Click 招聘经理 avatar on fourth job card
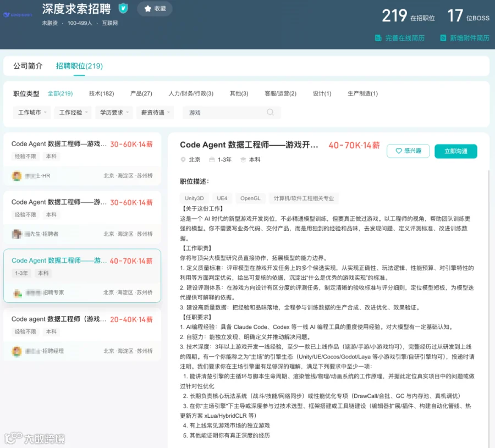This screenshot has width=495, height=448. point(16,351)
